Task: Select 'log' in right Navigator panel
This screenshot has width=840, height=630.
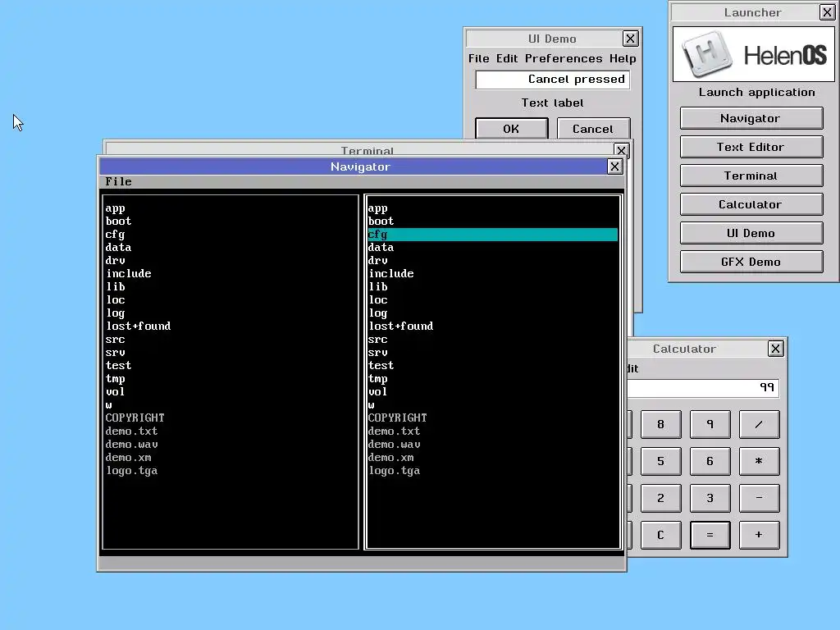Action: 493,313
